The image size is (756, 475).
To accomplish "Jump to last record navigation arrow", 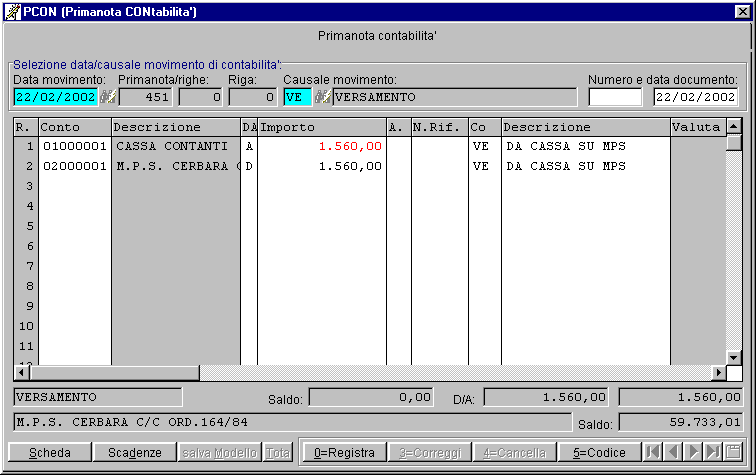I will (x=711, y=453).
